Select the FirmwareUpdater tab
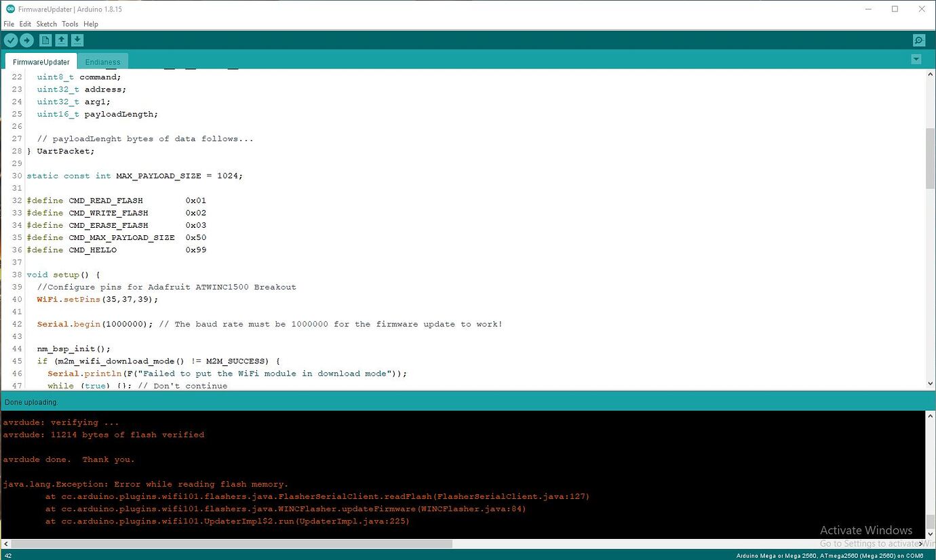Image resolution: width=936 pixels, height=560 pixels. (40, 62)
